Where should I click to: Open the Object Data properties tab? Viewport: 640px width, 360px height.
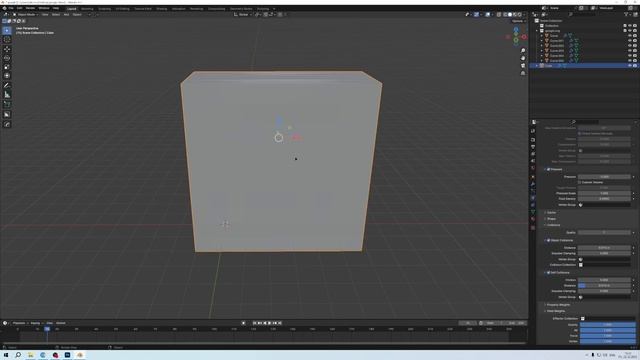click(x=533, y=212)
